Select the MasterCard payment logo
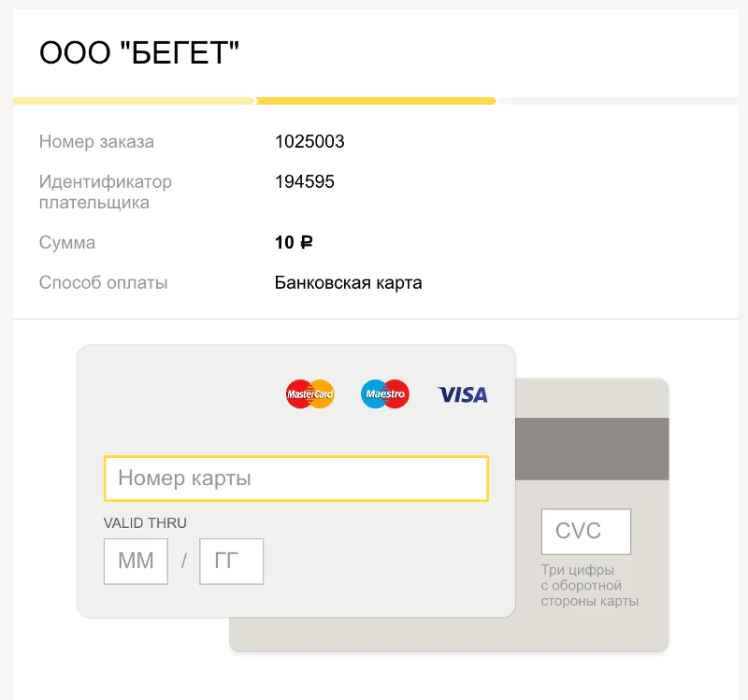 [x=309, y=393]
